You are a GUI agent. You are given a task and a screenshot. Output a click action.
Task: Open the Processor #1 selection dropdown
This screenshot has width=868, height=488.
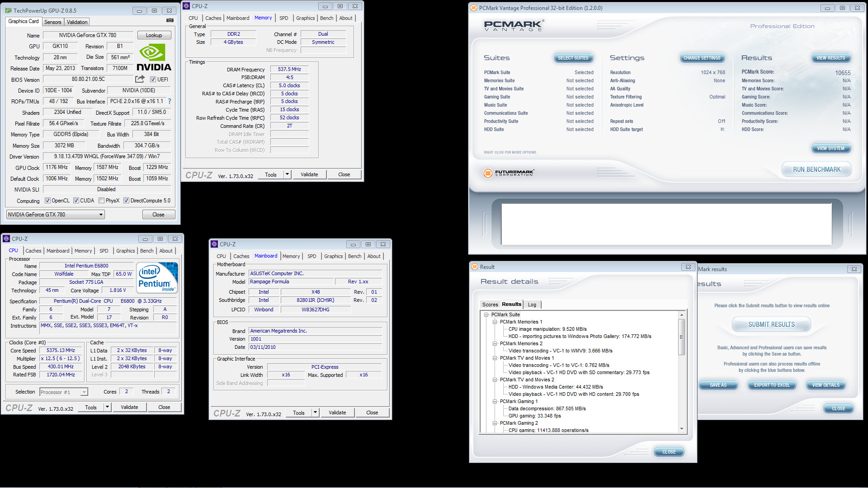click(64, 392)
